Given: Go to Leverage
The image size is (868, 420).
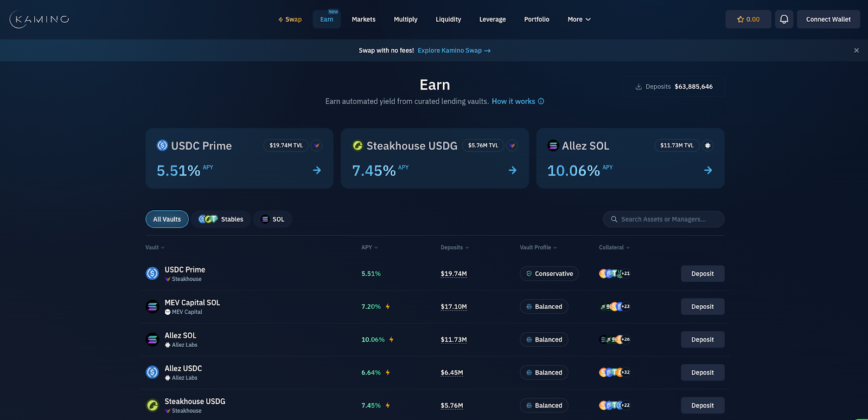Looking at the screenshot, I should (x=493, y=20).
